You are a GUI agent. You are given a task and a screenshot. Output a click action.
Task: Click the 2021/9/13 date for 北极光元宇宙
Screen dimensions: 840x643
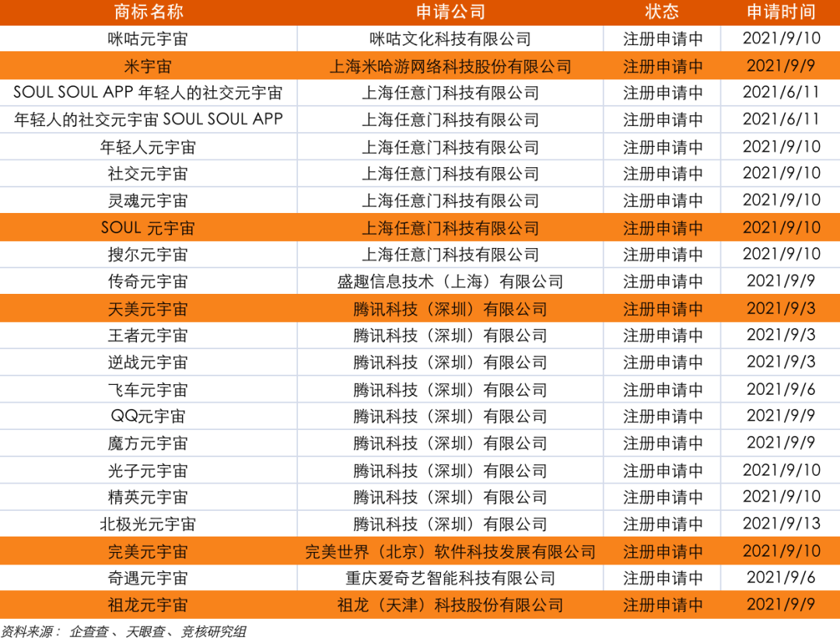tap(781, 523)
